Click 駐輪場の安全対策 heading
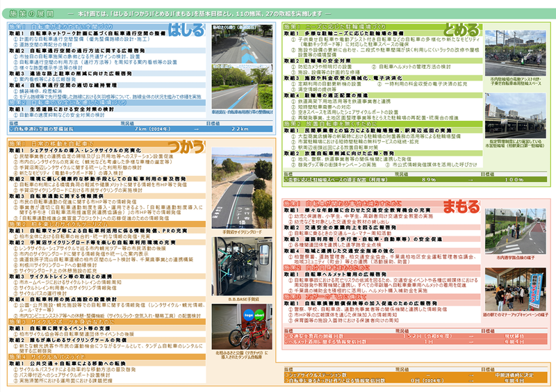Image resolution: width=556 pixels, height=392 pixels. 327,61
